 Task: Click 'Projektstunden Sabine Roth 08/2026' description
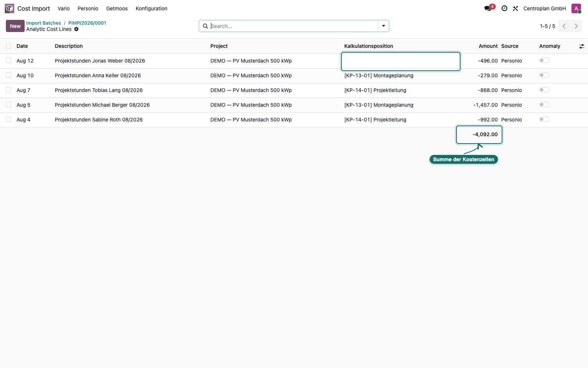coord(98,120)
